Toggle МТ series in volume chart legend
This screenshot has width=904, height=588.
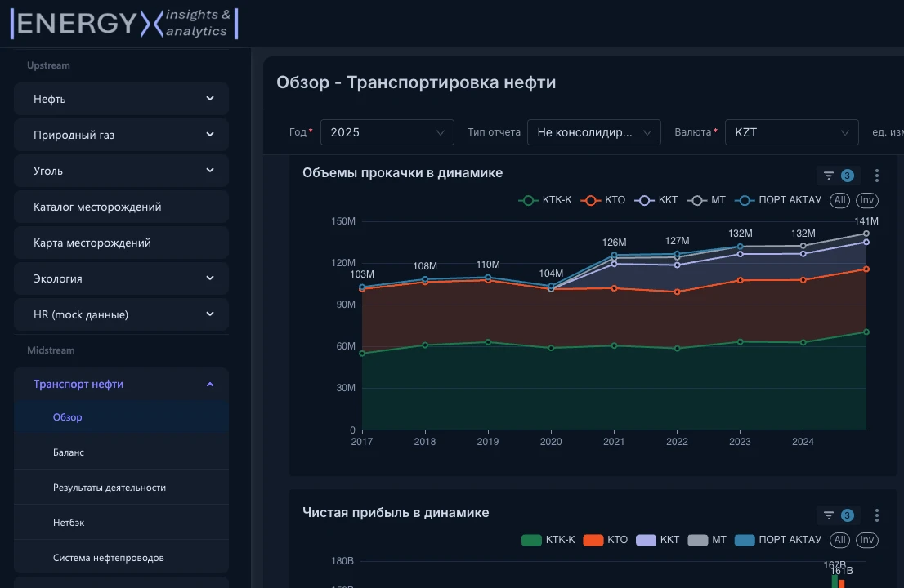706,200
